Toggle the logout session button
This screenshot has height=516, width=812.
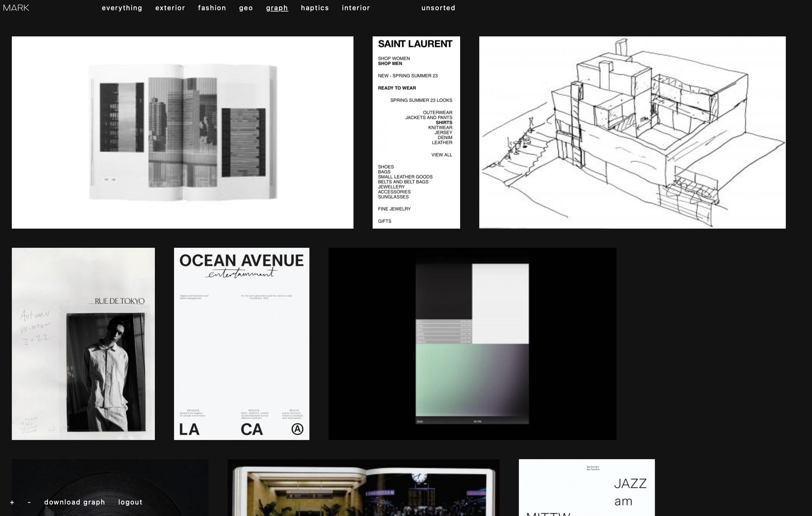tap(130, 502)
